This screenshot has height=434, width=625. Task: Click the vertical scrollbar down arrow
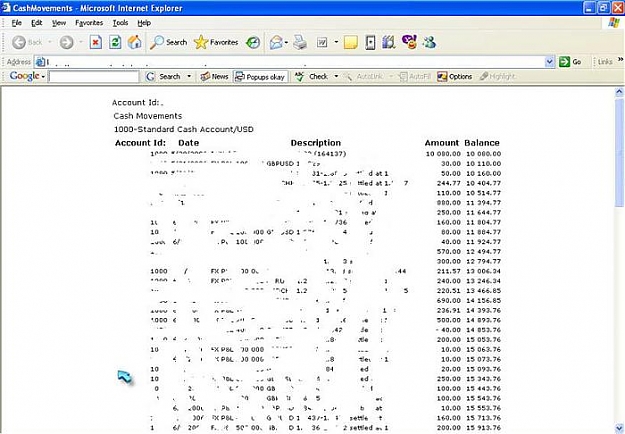click(x=619, y=428)
